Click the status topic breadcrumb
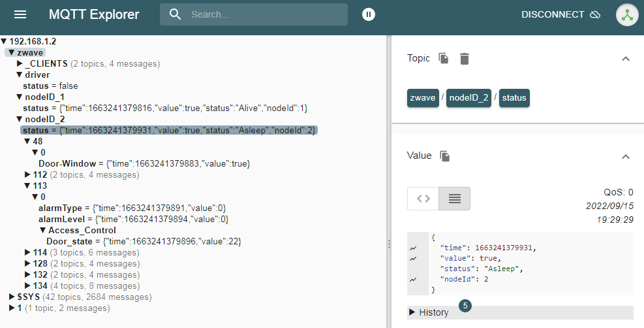 point(514,98)
